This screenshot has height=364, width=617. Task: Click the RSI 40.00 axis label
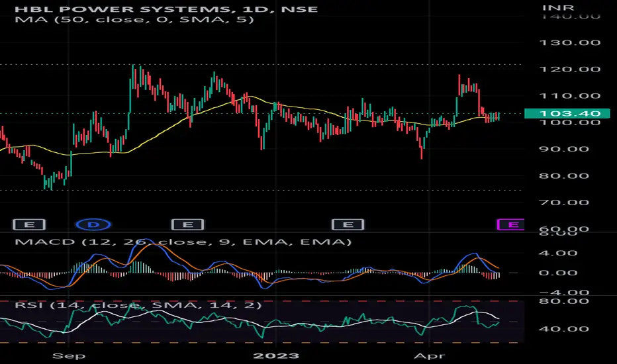click(563, 328)
